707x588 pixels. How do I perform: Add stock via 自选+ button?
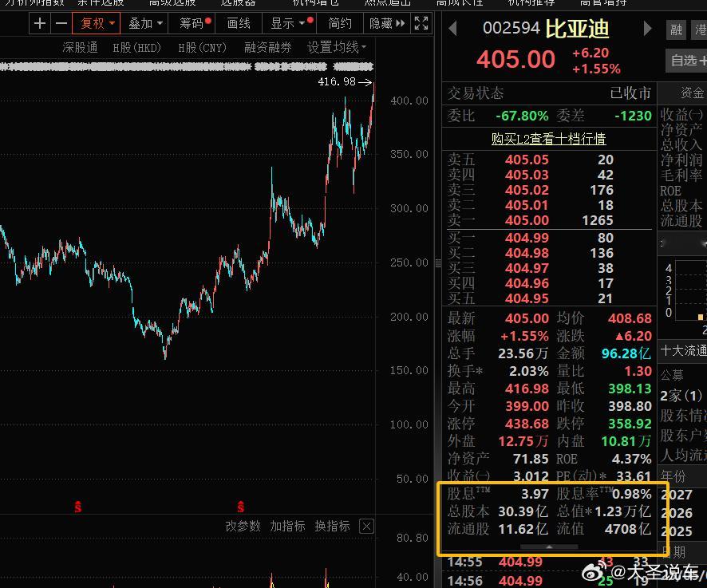(x=688, y=61)
